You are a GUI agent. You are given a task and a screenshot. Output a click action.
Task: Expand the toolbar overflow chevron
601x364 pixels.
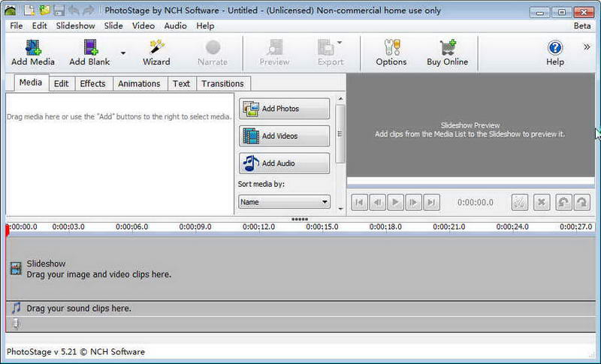(587, 47)
